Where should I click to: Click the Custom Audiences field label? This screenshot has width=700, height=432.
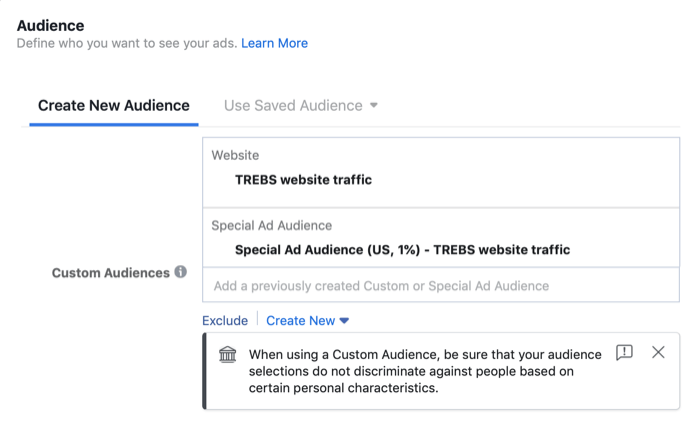click(x=110, y=273)
